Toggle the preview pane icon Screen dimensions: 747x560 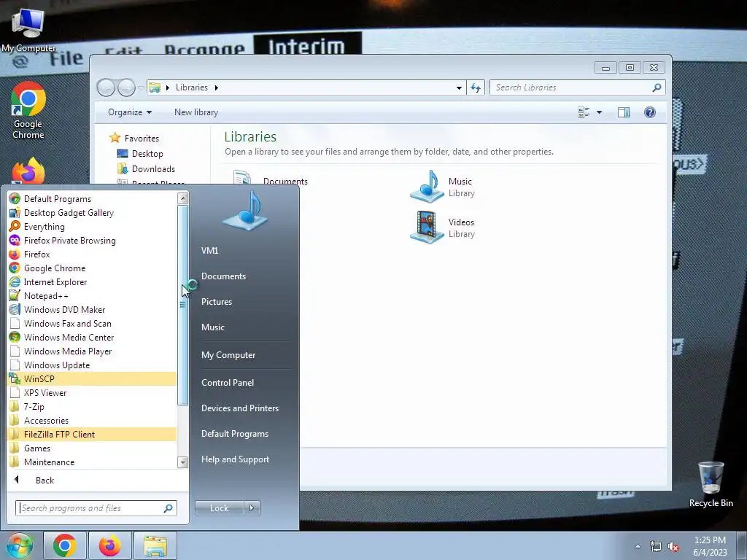point(624,112)
